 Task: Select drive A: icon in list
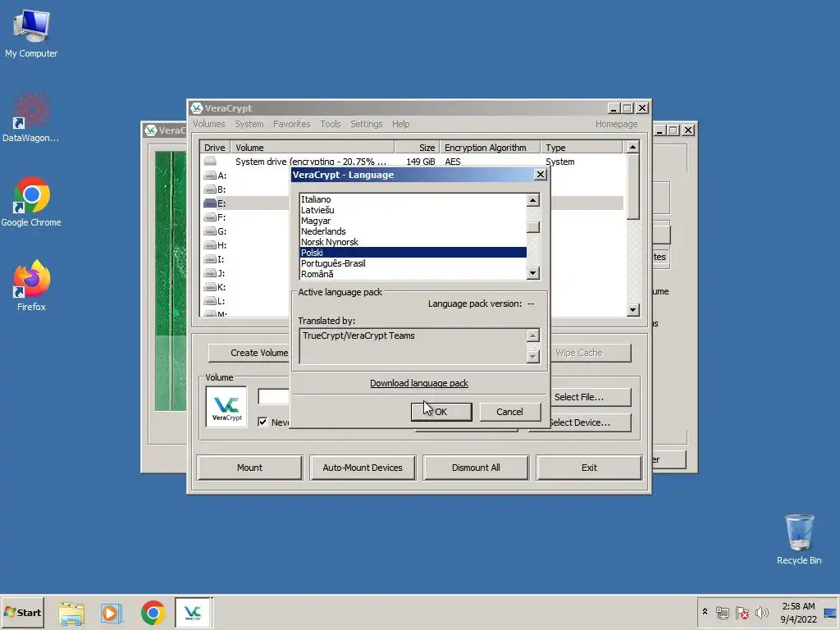(210, 176)
